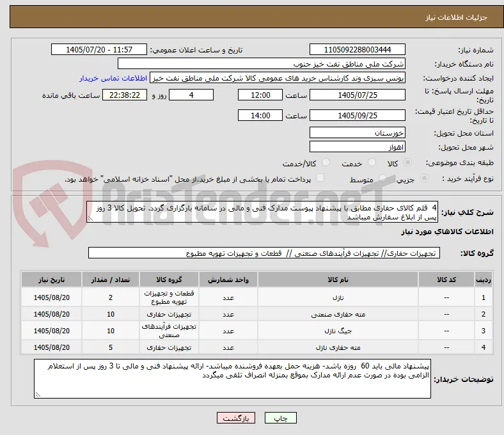Toggle the اسناد خزانه اسلامی payment checkbox
Image resolution: width=504 pixels, height=435 pixels.
click(x=320, y=178)
